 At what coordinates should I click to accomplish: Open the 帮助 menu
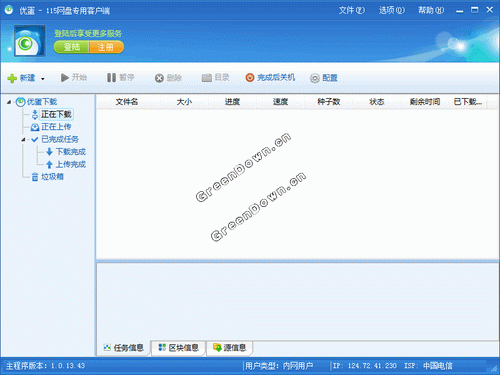tap(431, 10)
